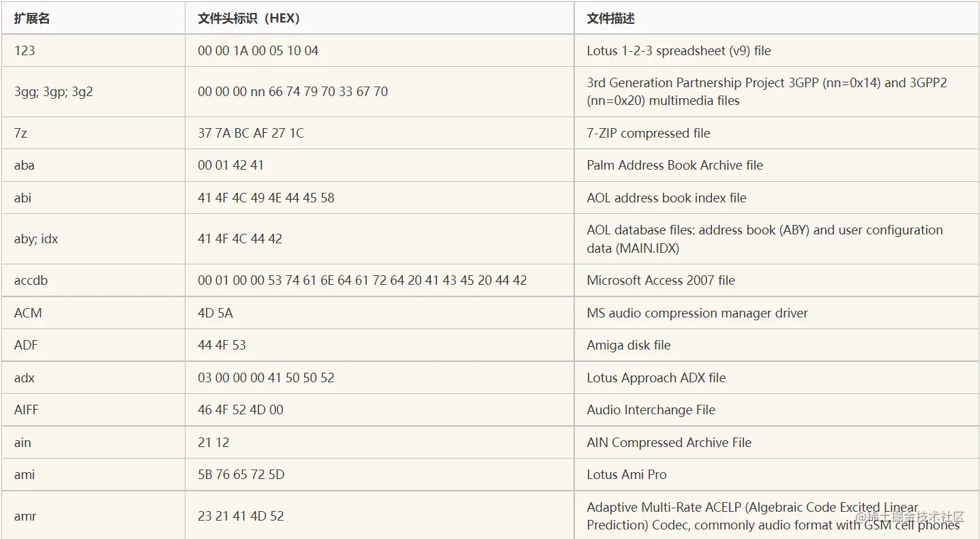Click the AIN Compressed Archive File description
Image resolution: width=980 pixels, height=539 pixels.
[x=668, y=442]
